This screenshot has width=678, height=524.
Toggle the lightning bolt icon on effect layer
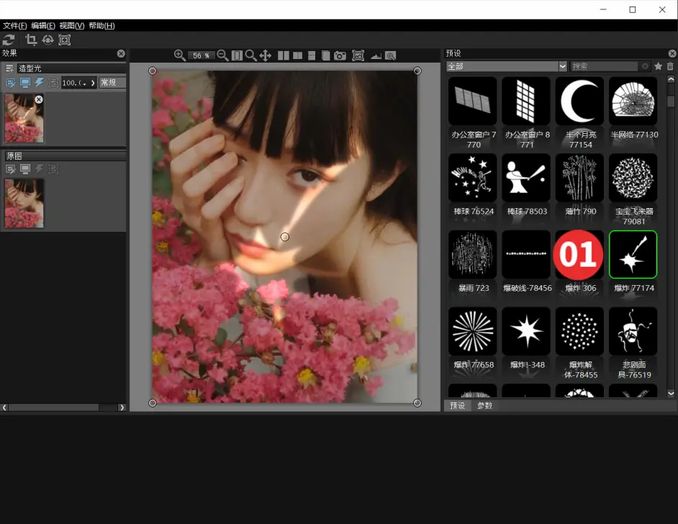click(x=39, y=82)
